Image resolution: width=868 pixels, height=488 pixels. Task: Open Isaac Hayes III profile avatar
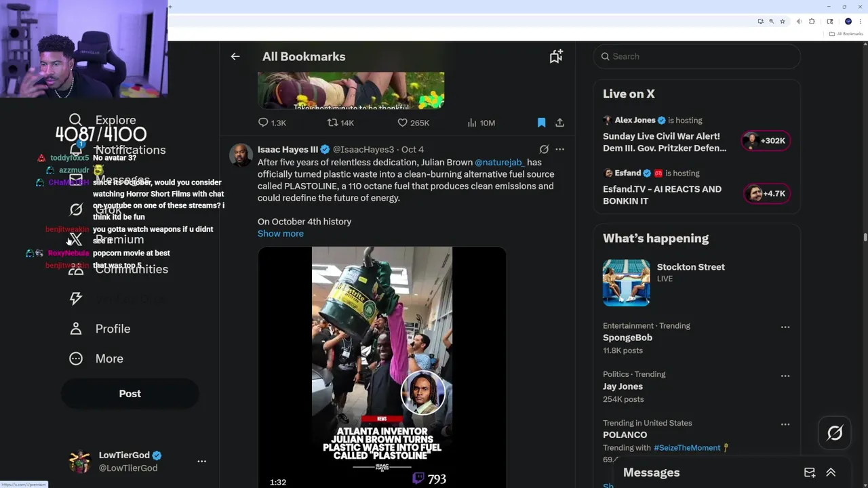pyautogui.click(x=241, y=155)
